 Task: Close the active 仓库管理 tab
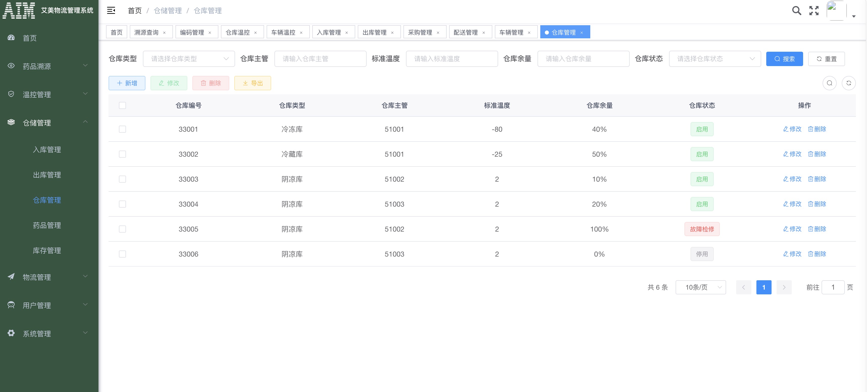pos(582,33)
